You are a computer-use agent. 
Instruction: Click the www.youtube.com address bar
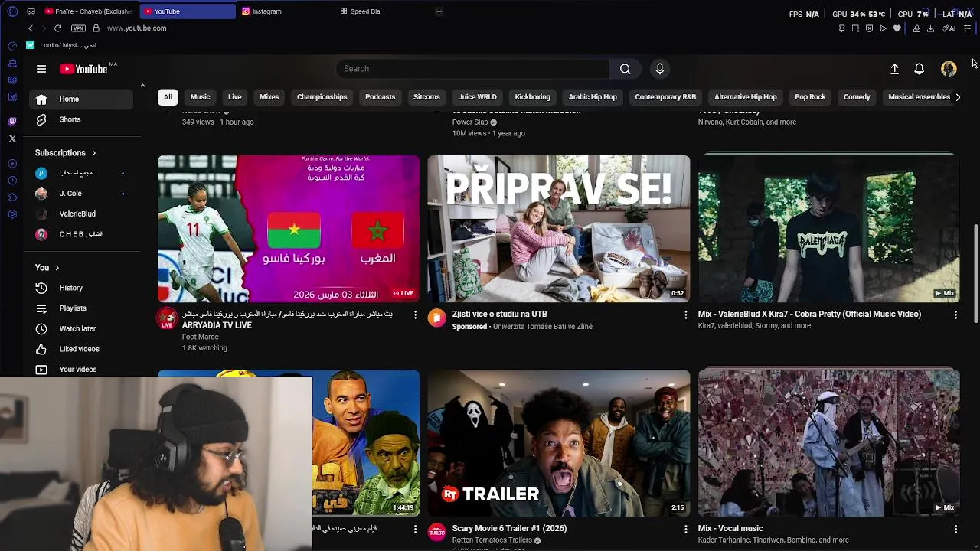click(x=136, y=28)
